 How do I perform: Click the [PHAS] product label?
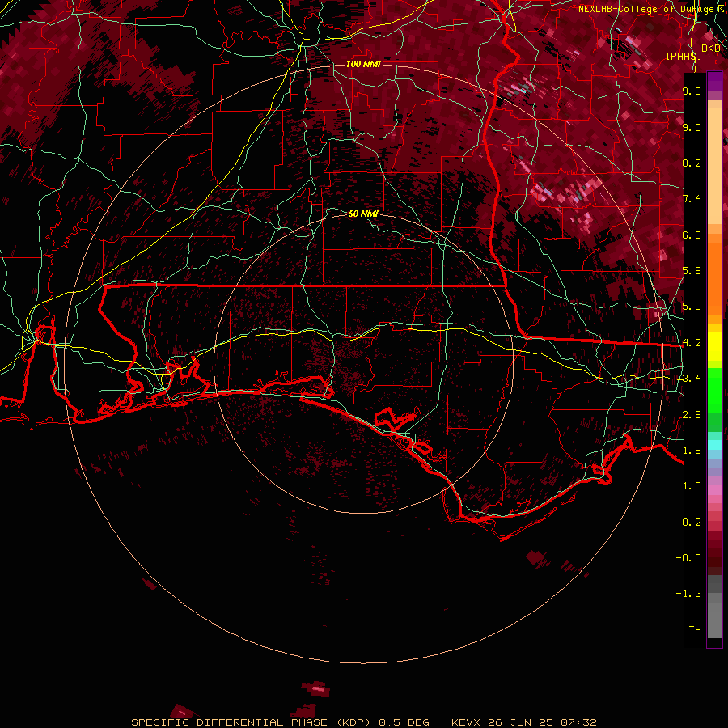684,56
